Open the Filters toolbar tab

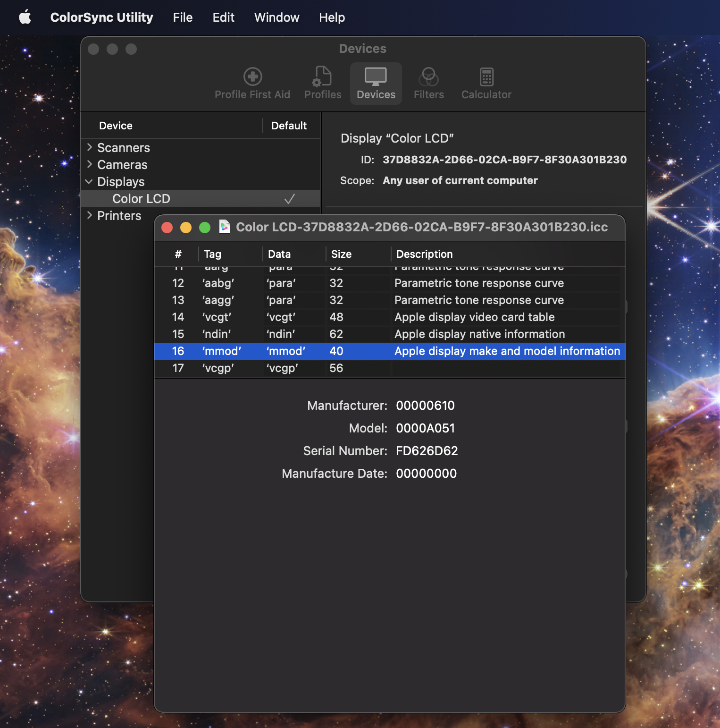(428, 84)
